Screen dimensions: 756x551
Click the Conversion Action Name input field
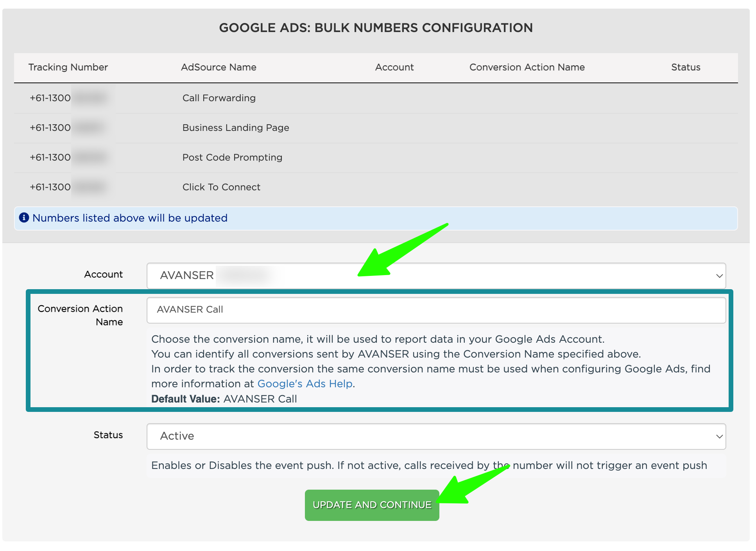click(435, 310)
